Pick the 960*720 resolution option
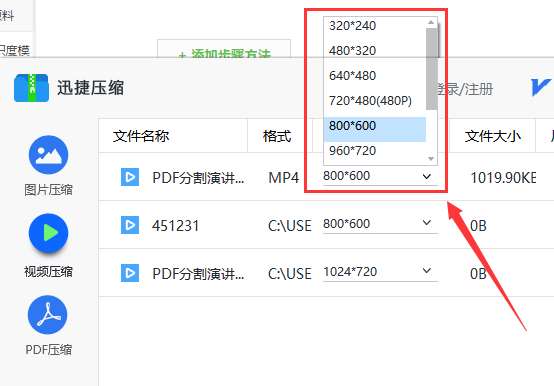This screenshot has height=386, width=554. (x=375, y=151)
